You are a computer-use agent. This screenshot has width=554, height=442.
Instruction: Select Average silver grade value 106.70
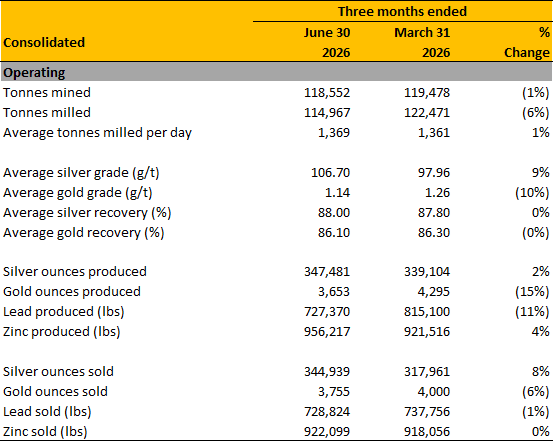pyautogui.click(x=330, y=173)
